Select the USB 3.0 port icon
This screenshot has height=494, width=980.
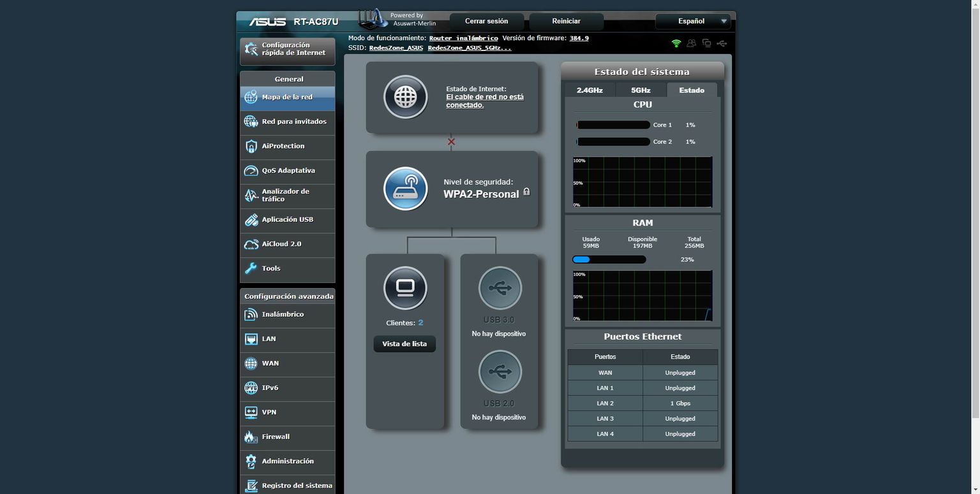coord(500,288)
